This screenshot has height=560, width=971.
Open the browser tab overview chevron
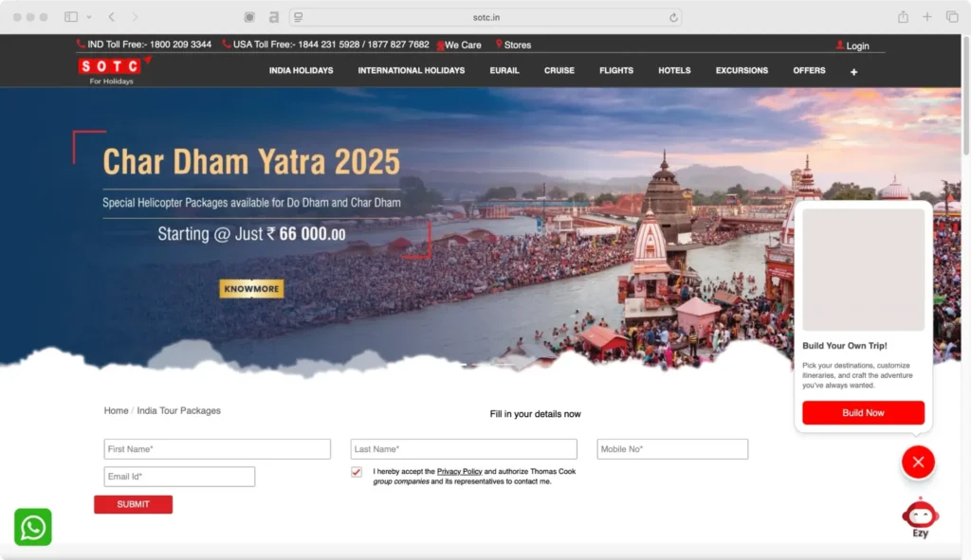tap(90, 16)
